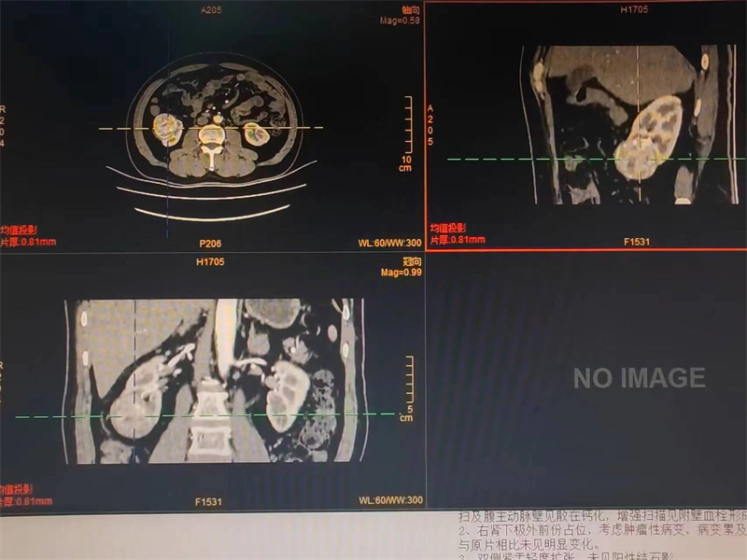Click the '轴向' orientation label
Screen dimensions: 747x560
[x=411, y=10]
